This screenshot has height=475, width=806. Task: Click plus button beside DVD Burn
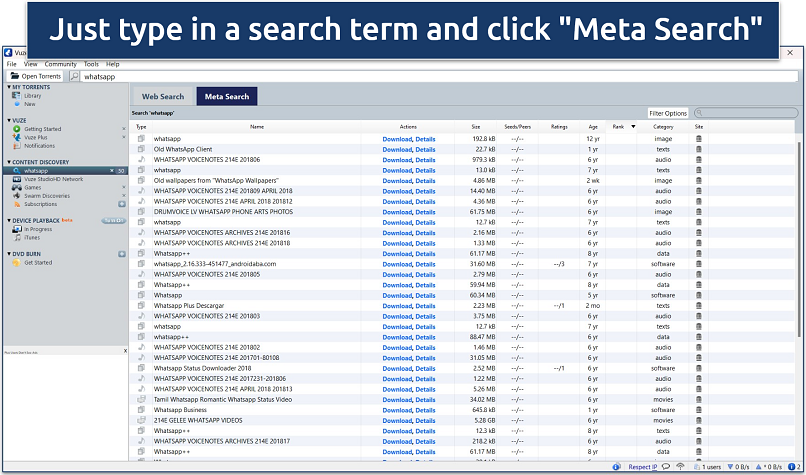pos(122,254)
